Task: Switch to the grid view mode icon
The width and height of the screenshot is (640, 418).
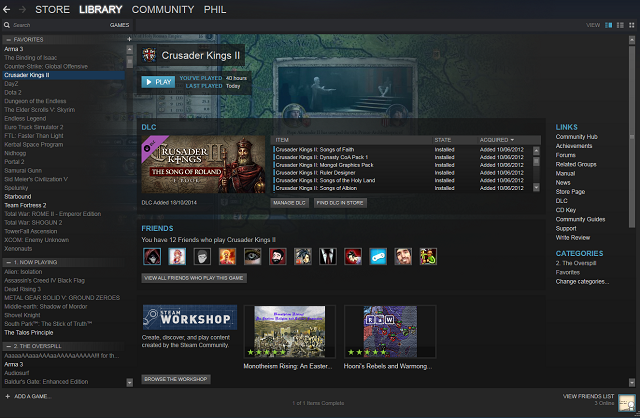Action: coord(630,24)
